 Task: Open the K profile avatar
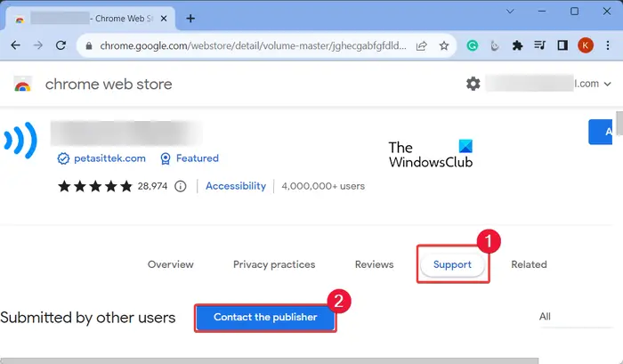pos(586,45)
